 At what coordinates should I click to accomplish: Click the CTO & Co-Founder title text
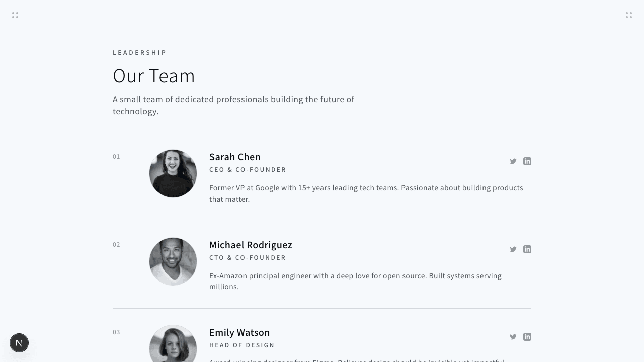248,258
